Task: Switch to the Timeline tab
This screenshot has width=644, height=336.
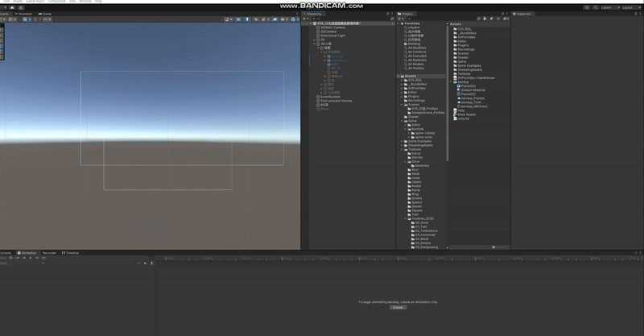Action: point(70,253)
